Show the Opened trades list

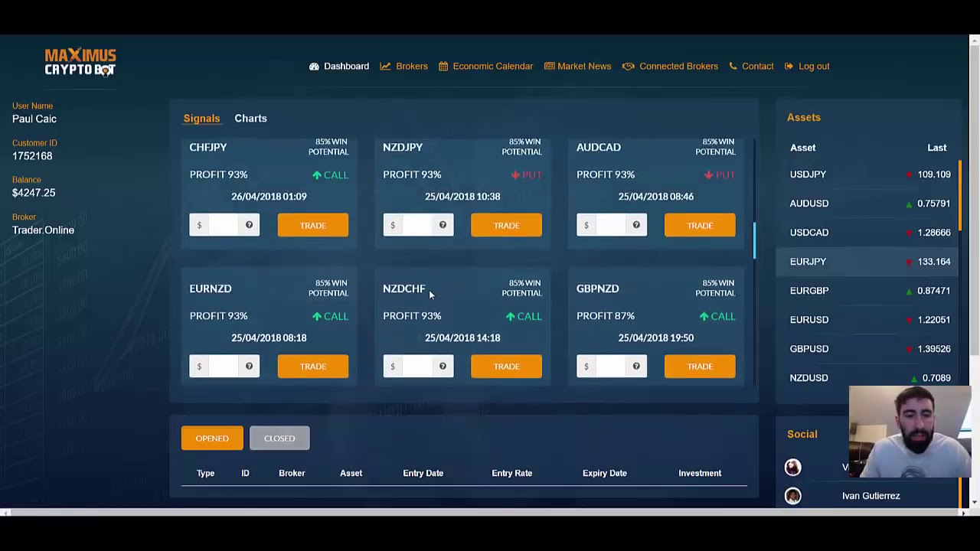click(x=212, y=439)
